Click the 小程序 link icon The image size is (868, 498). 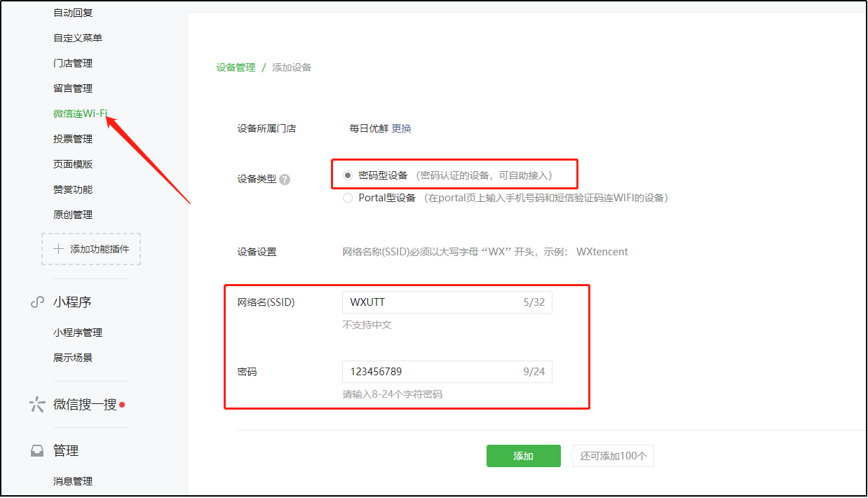[37, 302]
